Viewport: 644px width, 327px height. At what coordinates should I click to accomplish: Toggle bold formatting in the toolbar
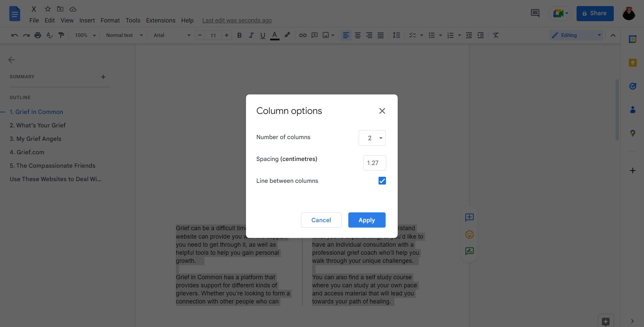click(239, 35)
